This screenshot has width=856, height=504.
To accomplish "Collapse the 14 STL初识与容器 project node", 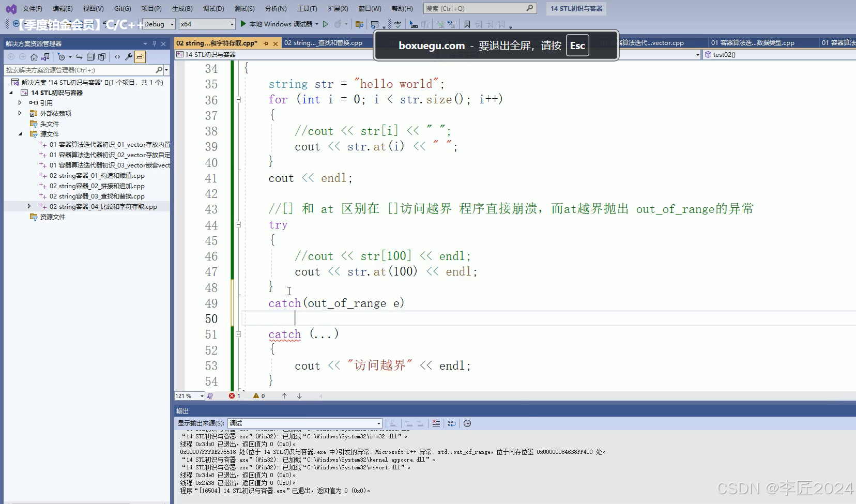I will (11, 93).
